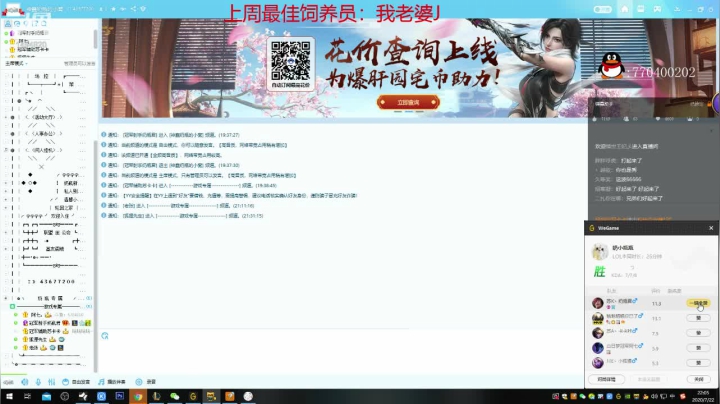Click the channel tree vertical scrollbar
Viewport: 720px width, 404px height.
pyautogui.click(x=95, y=255)
